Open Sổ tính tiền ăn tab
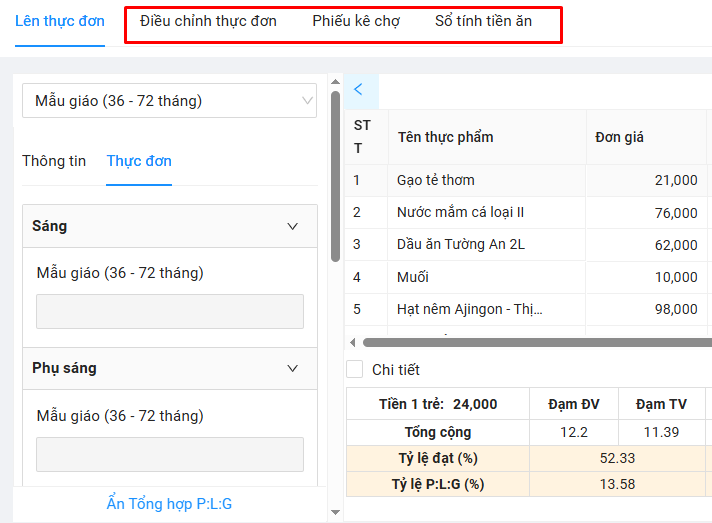 pos(483,21)
